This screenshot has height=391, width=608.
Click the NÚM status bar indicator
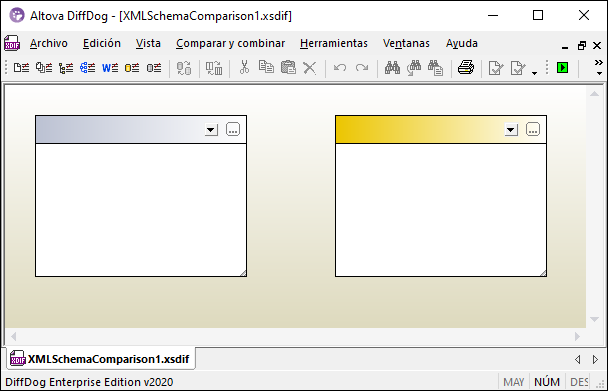[x=547, y=382]
